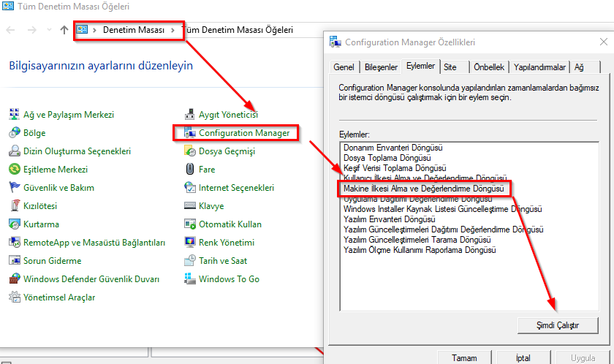Open Tarih ve Saat icon

click(x=190, y=261)
